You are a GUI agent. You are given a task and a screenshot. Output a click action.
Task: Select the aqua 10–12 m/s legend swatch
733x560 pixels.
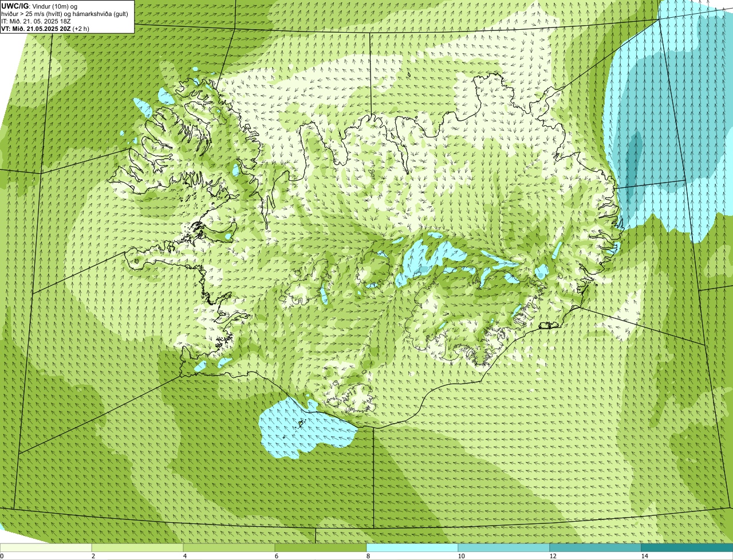click(x=504, y=547)
